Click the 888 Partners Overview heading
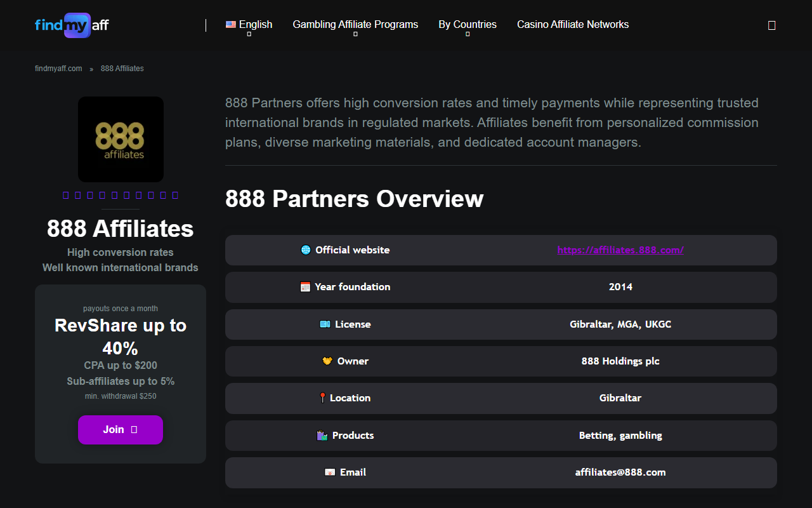The image size is (812, 508). tap(355, 199)
